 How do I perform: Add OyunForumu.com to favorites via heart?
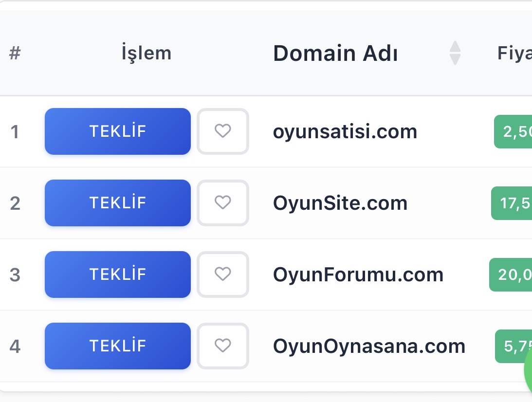tap(223, 274)
